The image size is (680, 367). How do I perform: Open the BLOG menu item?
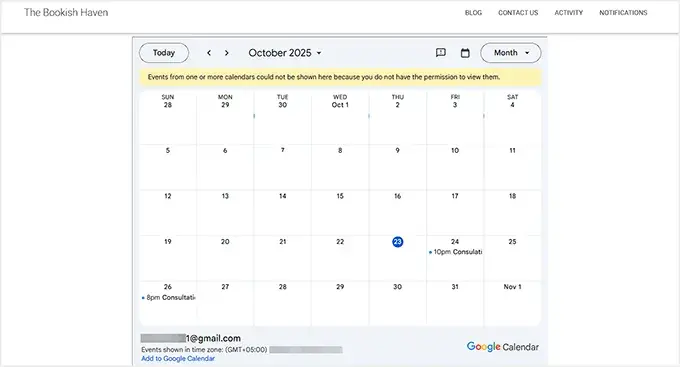pos(473,13)
